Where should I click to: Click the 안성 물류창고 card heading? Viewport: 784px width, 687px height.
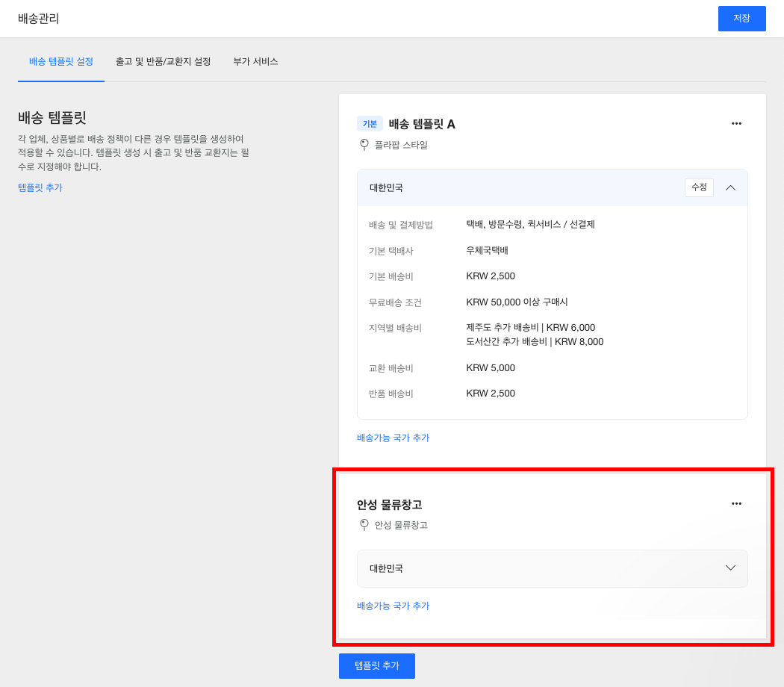(389, 505)
